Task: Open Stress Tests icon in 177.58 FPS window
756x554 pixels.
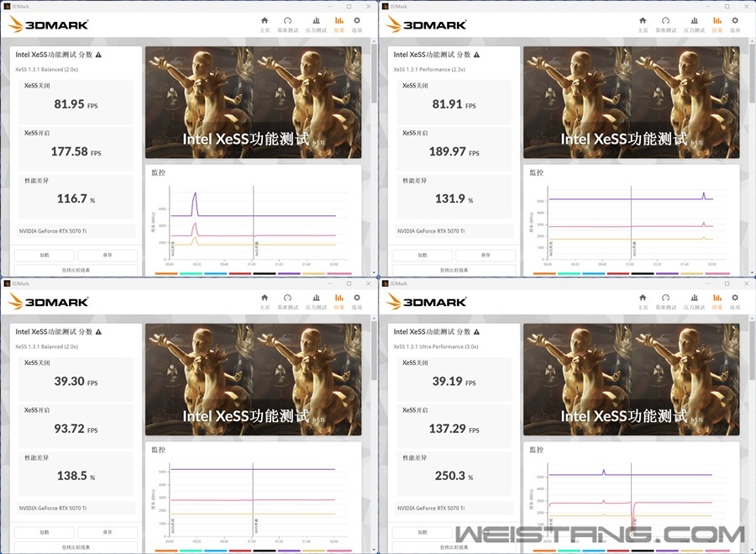Action: pos(316,24)
